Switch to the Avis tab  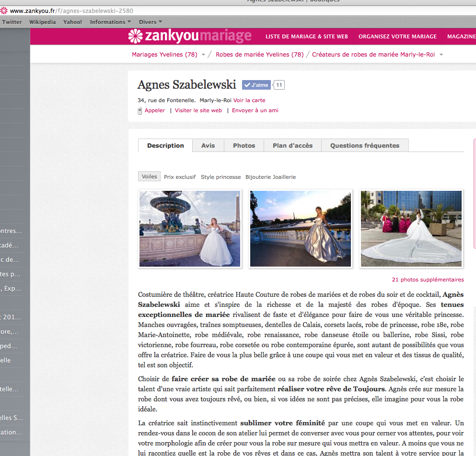208,145
